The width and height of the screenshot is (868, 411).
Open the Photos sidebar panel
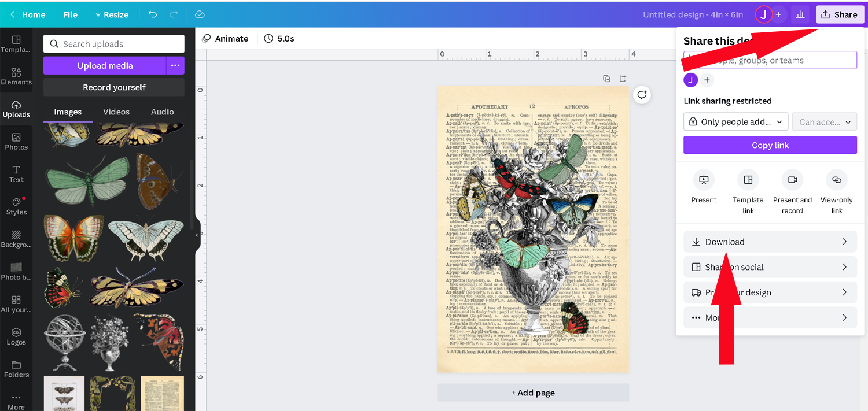point(16,141)
